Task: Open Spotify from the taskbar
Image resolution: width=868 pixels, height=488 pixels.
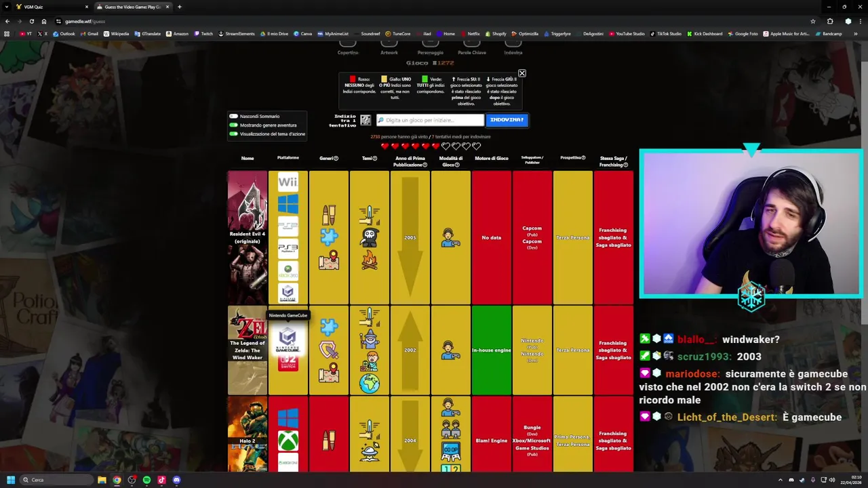Action: (x=146, y=480)
